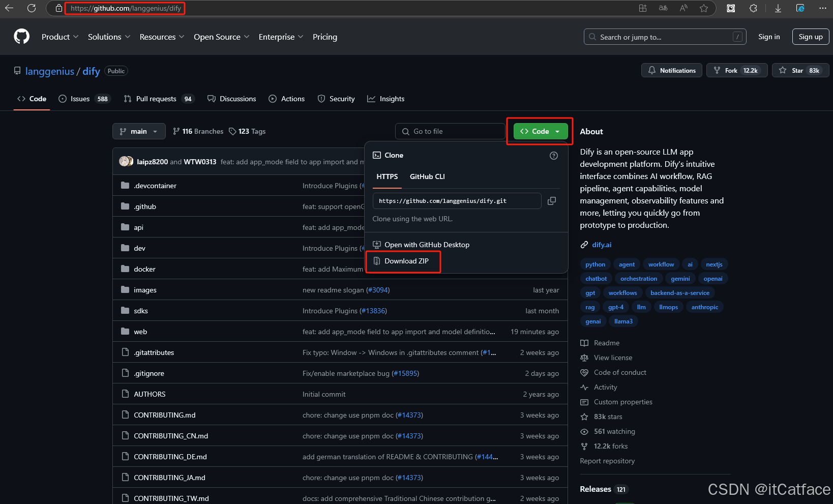Click GitHub Desktop icon in clone menu
This screenshot has height=504, width=833.
click(x=377, y=245)
